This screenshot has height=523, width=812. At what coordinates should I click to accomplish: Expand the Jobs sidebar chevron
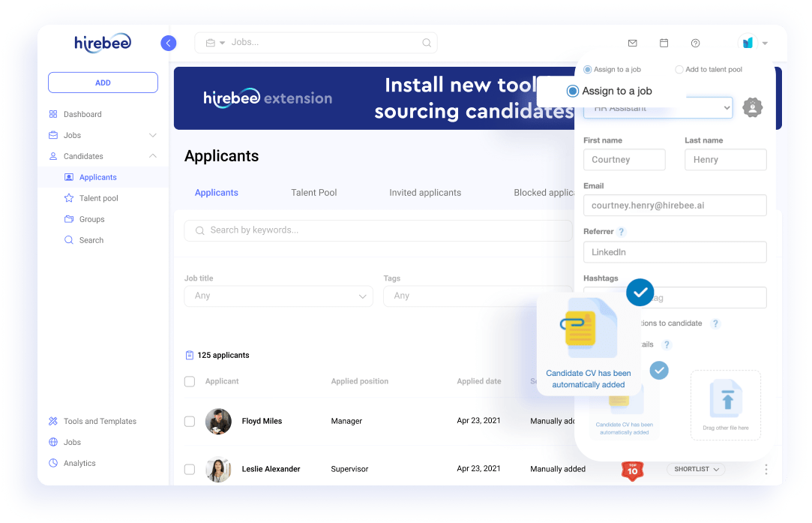pos(153,135)
